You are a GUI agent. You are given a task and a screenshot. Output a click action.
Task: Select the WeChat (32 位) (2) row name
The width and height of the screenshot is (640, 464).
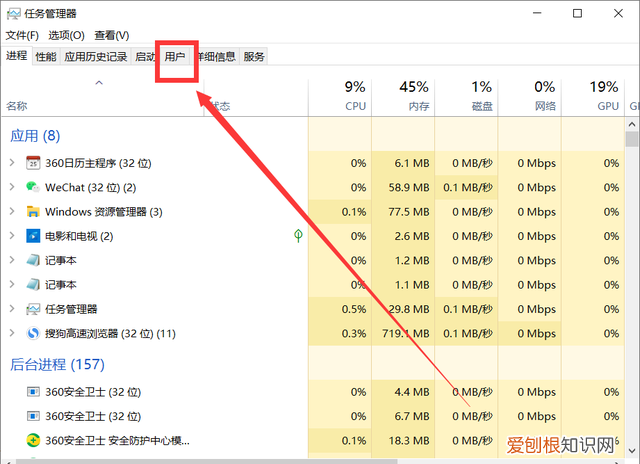tap(91, 188)
